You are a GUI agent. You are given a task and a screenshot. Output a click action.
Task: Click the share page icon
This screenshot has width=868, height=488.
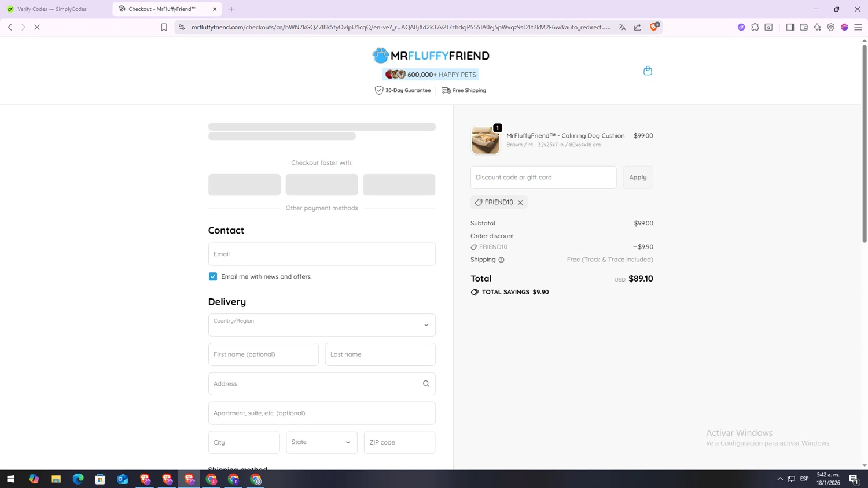637,27
